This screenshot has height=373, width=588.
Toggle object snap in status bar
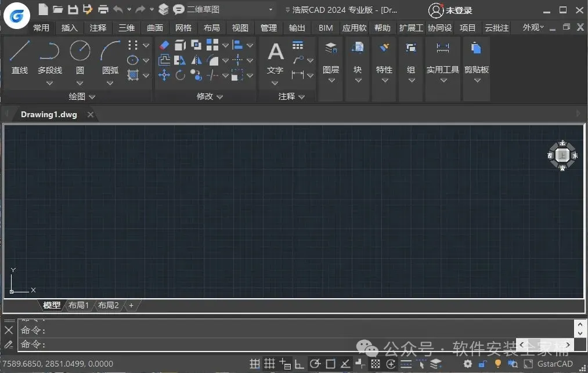(330, 364)
